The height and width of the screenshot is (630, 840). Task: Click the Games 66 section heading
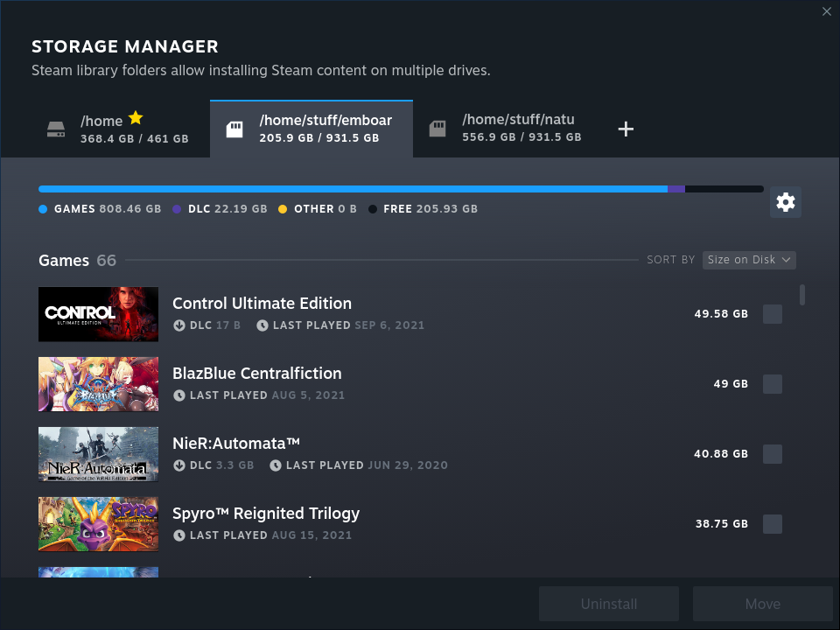[77, 261]
